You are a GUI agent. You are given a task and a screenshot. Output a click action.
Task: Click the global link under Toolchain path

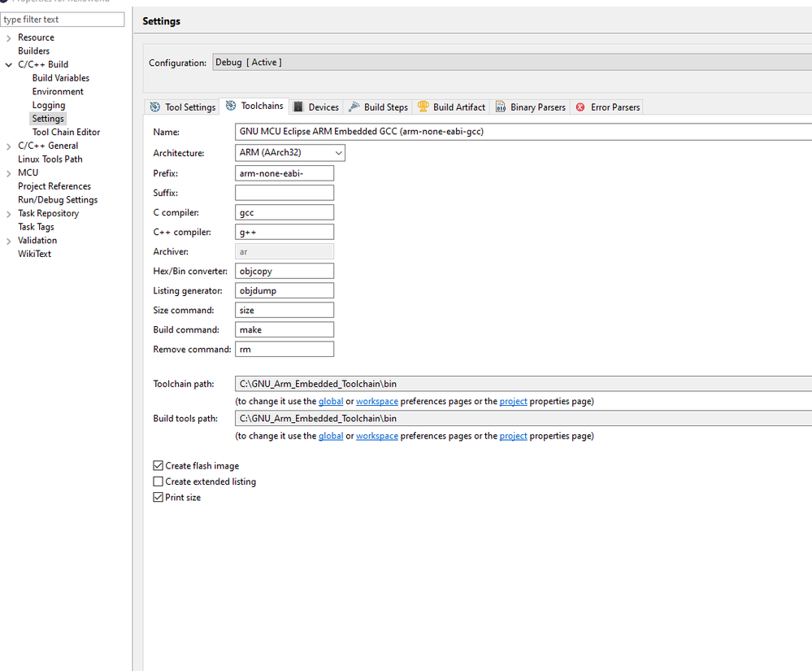[x=330, y=402]
